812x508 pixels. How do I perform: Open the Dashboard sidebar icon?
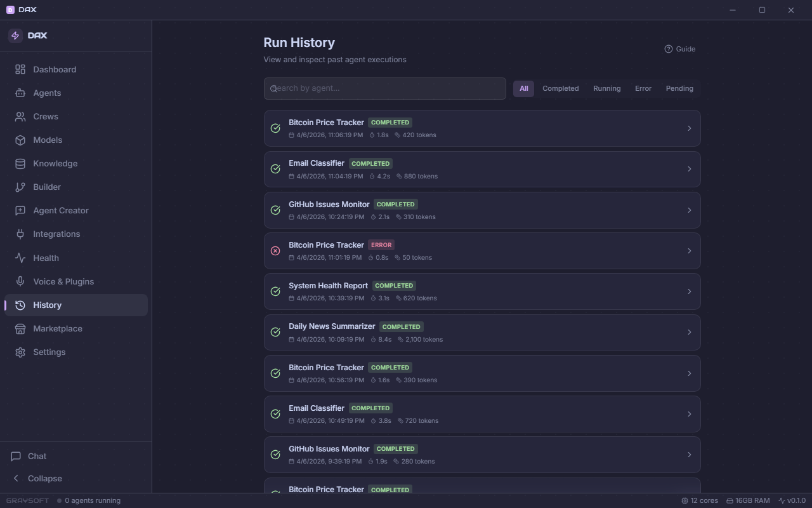tap(20, 69)
